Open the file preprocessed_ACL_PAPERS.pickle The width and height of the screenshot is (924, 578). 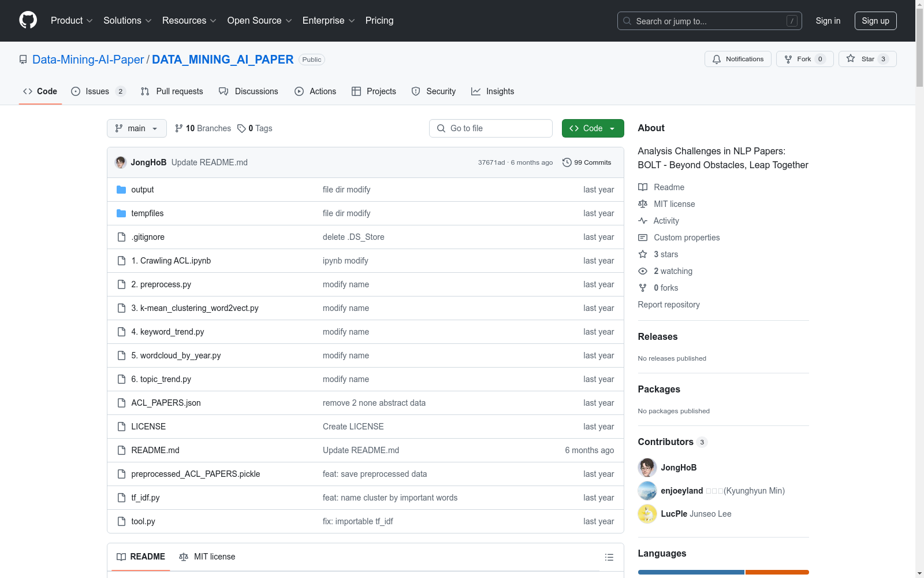tap(196, 474)
